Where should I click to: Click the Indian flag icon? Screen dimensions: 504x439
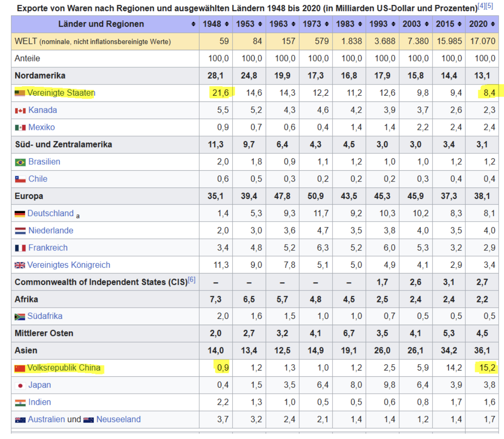pos(20,403)
